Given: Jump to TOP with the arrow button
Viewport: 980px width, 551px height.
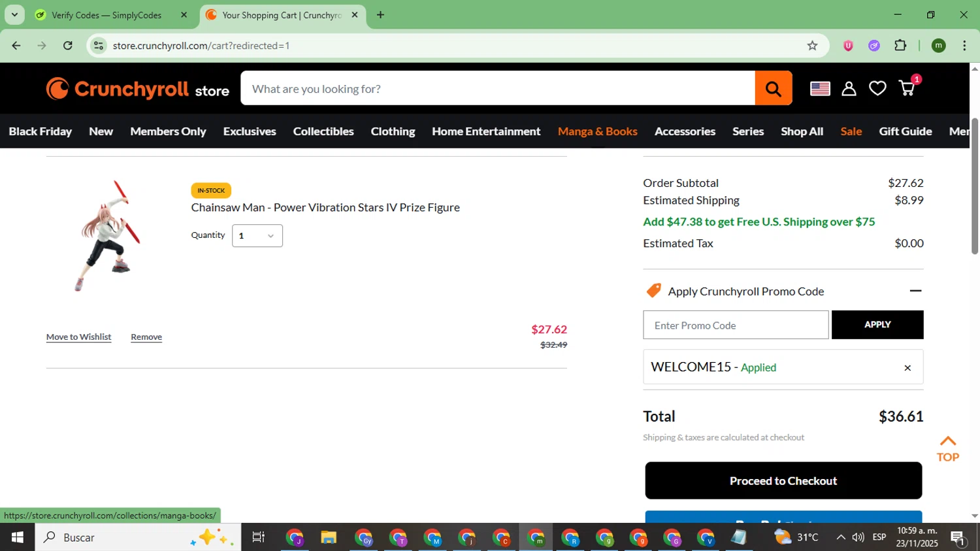Looking at the screenshot, I should tap(947, 448).
